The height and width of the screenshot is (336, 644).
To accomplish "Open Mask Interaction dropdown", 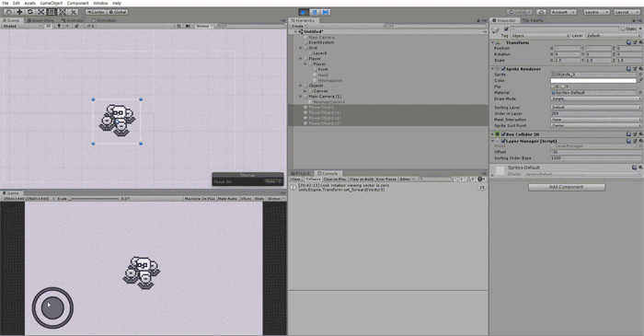I will [x=596, y=120].
